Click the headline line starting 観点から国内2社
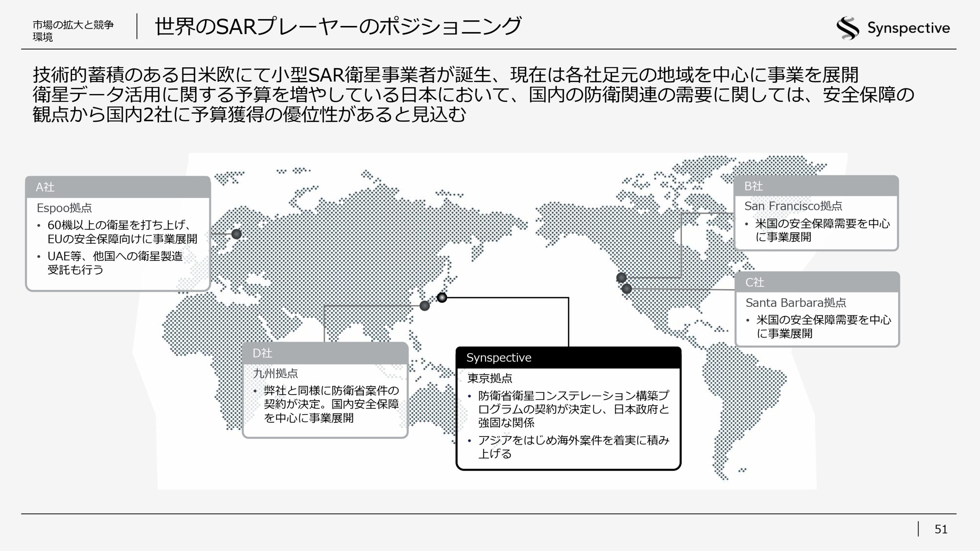The width and height of the screenshot is (980, 551). [249, 115]
